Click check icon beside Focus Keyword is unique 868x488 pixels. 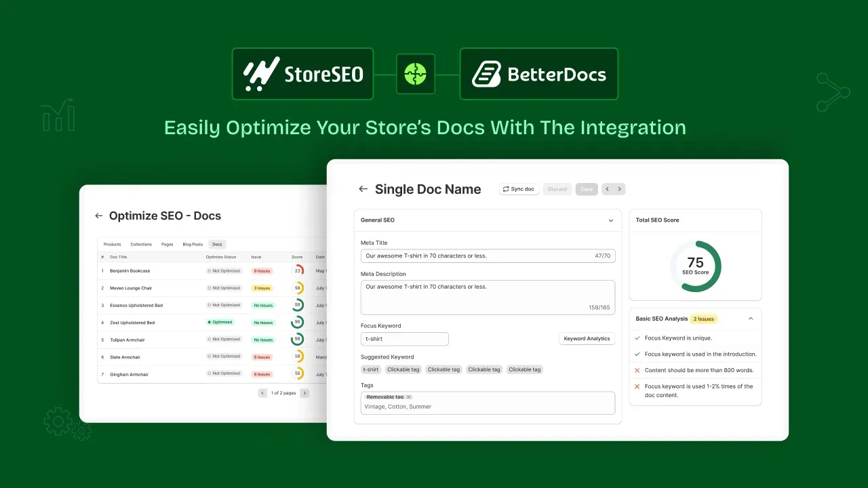(x=637, y=338)
